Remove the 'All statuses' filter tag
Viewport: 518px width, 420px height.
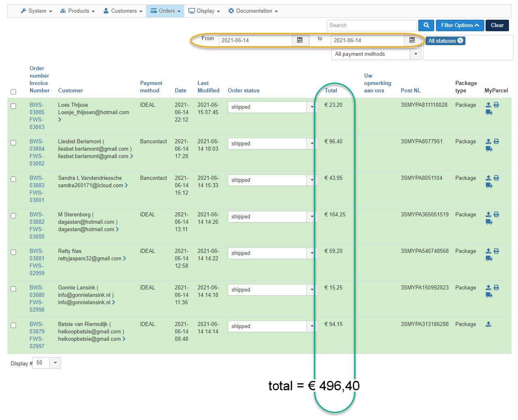pos(460,40)
